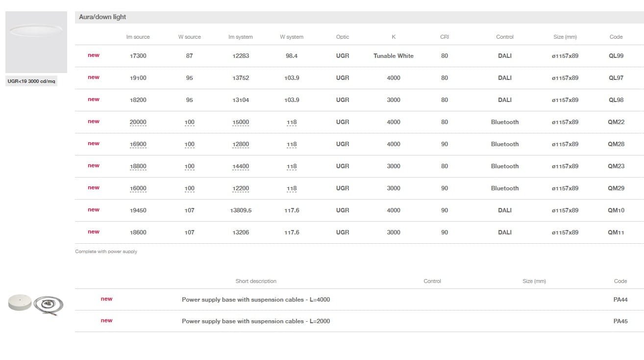Click product code QM22
The image size is (644, 360).
[x=616, y=122]
